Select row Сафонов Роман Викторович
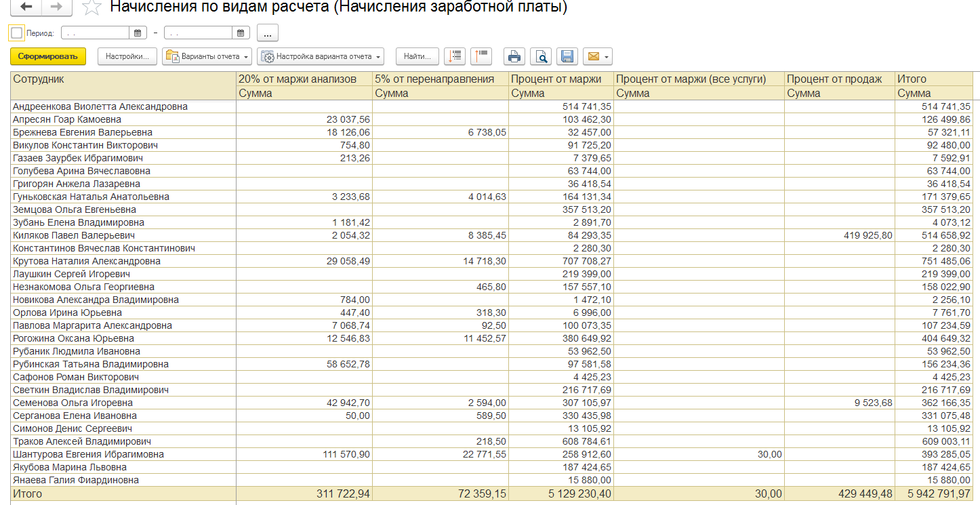 tap(492, 377)
